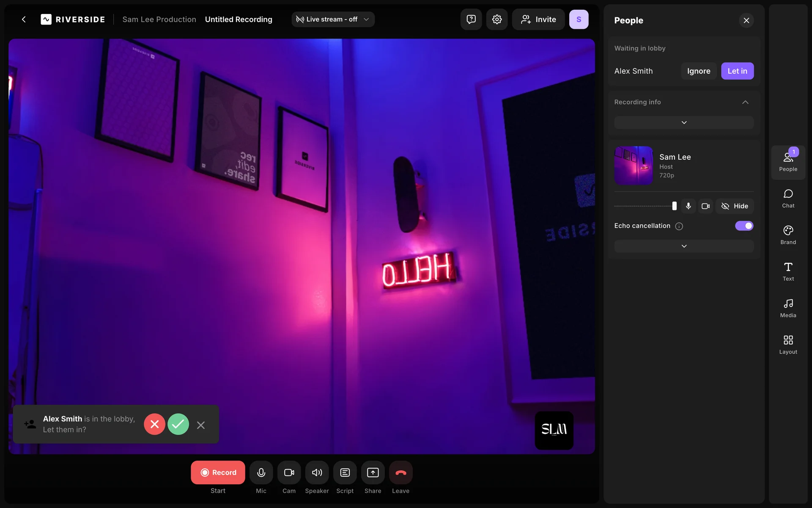The height and width of the screenshot is (508, 812).
Task: Open the Script teleprompter panel
Action: tap(345, 472)
